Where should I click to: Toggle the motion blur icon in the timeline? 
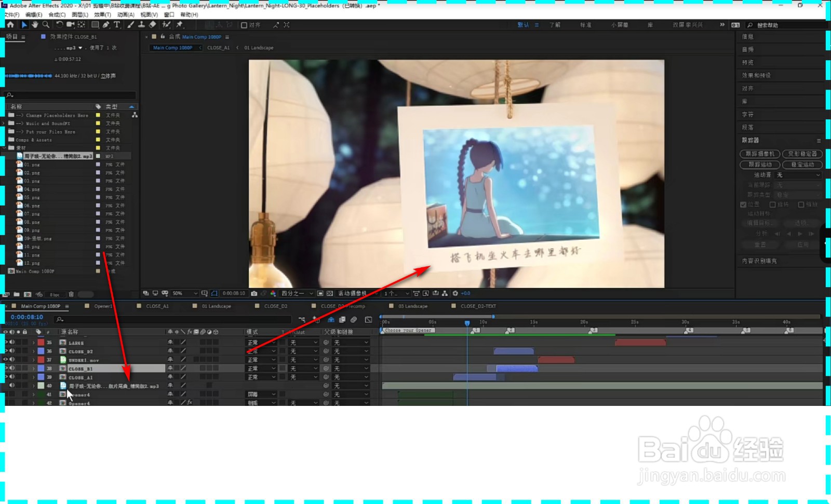[354, 320]
